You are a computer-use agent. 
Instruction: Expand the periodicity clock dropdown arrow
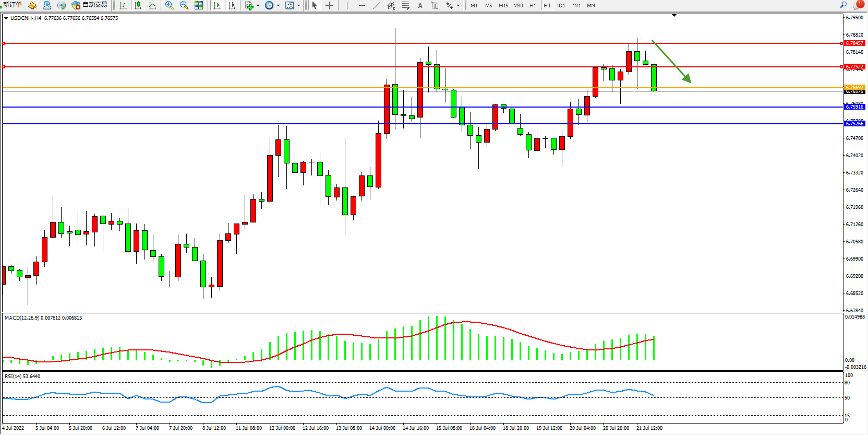point(278,5)
